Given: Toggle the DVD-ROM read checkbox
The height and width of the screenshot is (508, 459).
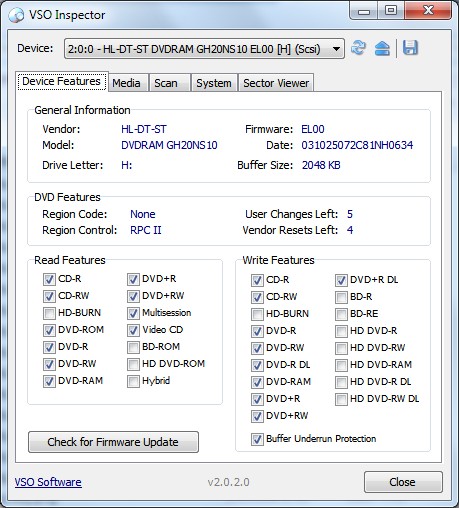Looking at the screenshot, I should 49,330.
